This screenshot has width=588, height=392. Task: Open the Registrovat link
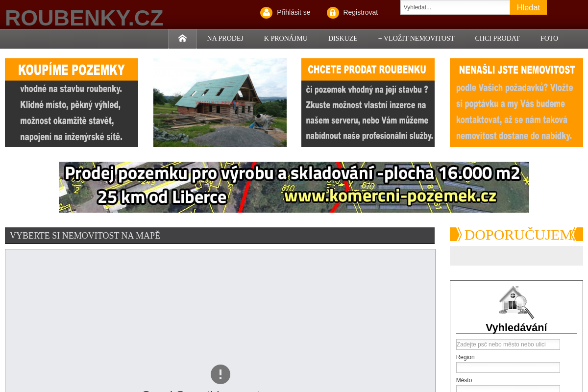click(360, 12)
